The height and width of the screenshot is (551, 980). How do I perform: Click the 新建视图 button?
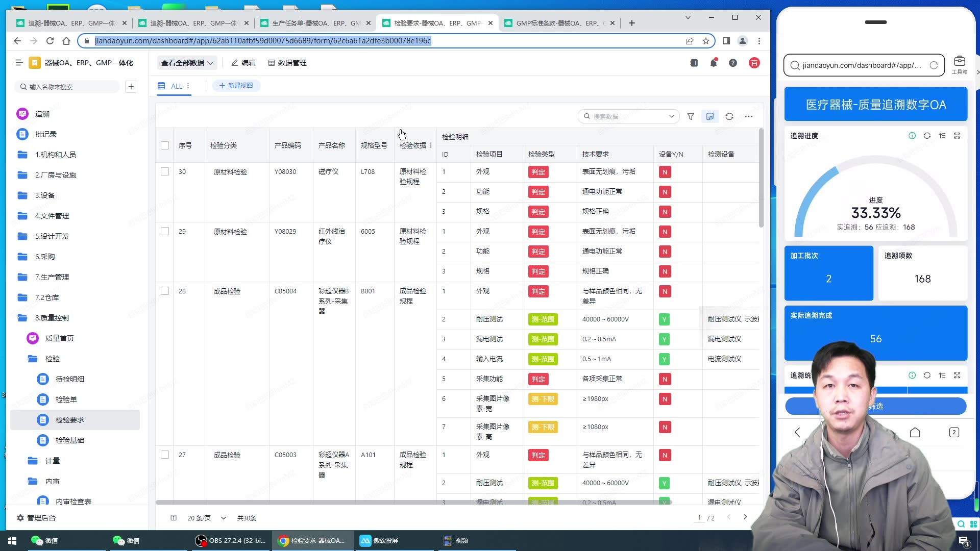coord(236,86)
